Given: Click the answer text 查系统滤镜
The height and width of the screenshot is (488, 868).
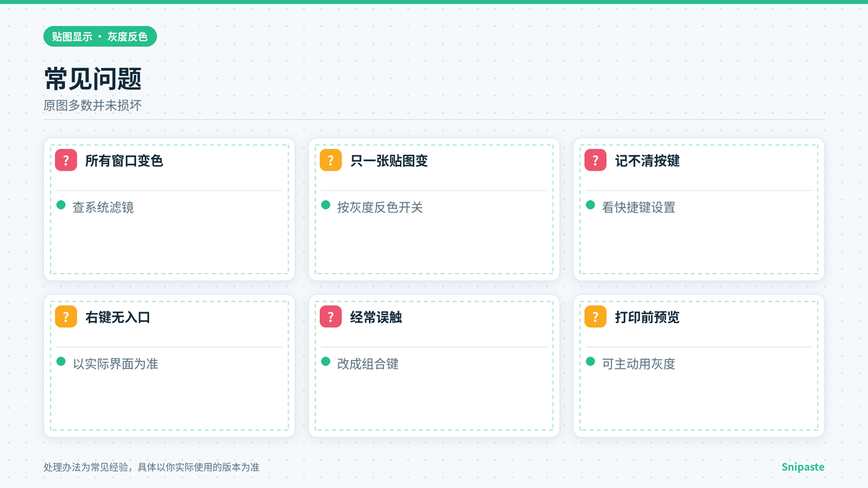Looking at the screenshot, I should [x=103, y=207].
